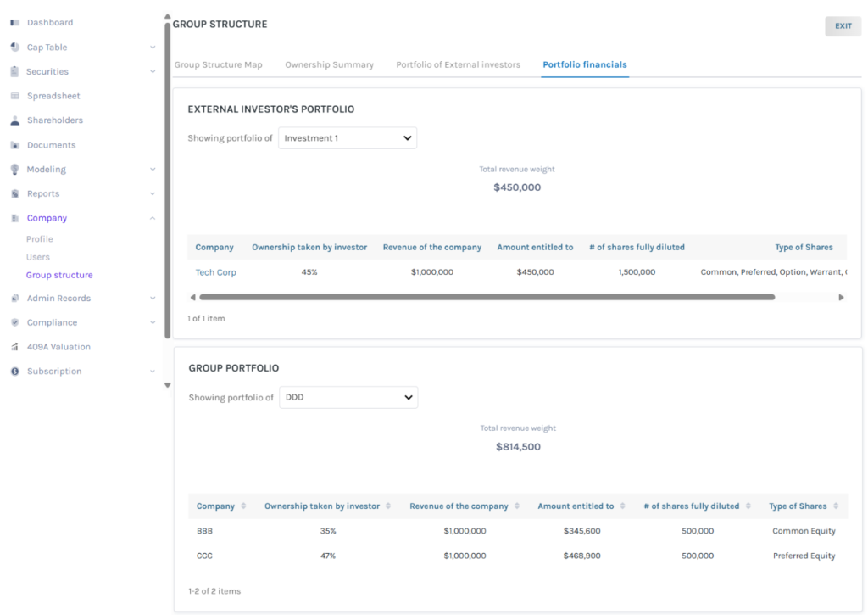The height and width of the screenshot is (615, 868).
Task: Open the Investment 1 portfolio dropdown
Action: pyautogui.click(x=348, y=137)
